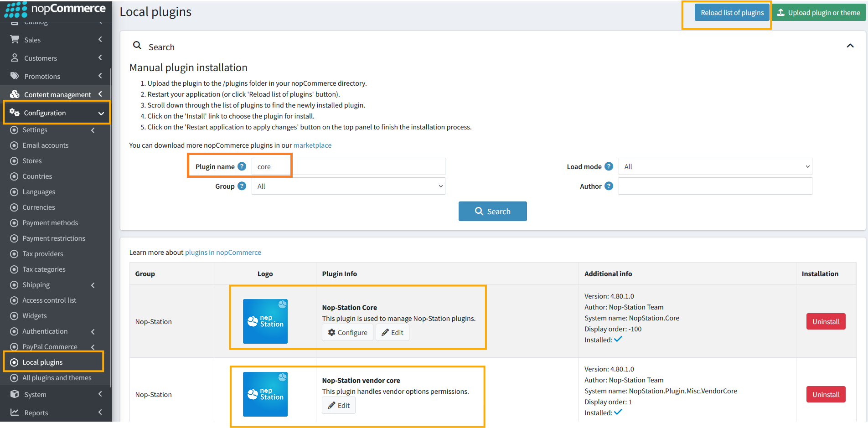Expand the Promotions menu arrow
Image resolution: width=868 pixels, height=428 pixels.
100,76
